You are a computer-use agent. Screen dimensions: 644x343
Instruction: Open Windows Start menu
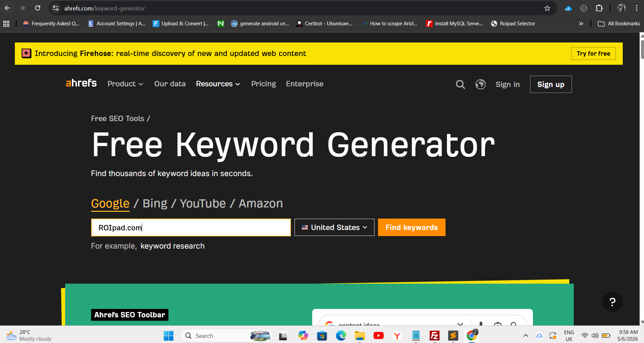(x=168, y=336)
